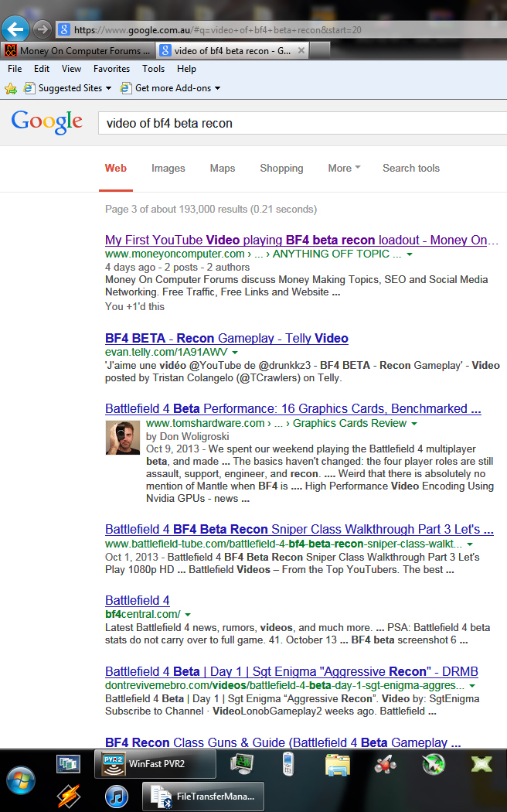Open the Help menu

pos(186,69)
